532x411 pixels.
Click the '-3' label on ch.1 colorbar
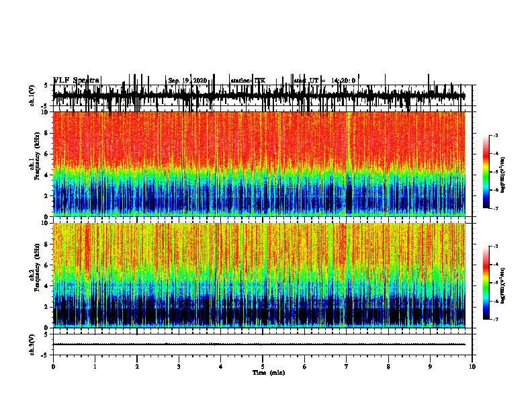point(496,136)
